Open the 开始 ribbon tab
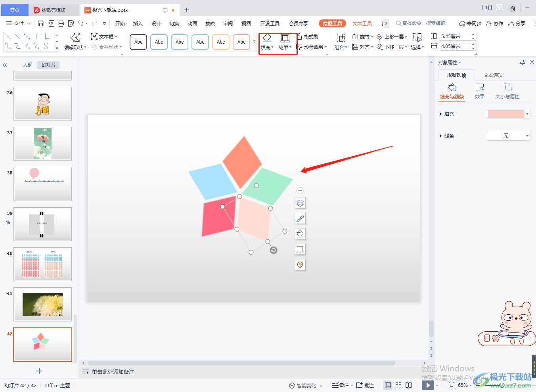 (x=120, y=23)
